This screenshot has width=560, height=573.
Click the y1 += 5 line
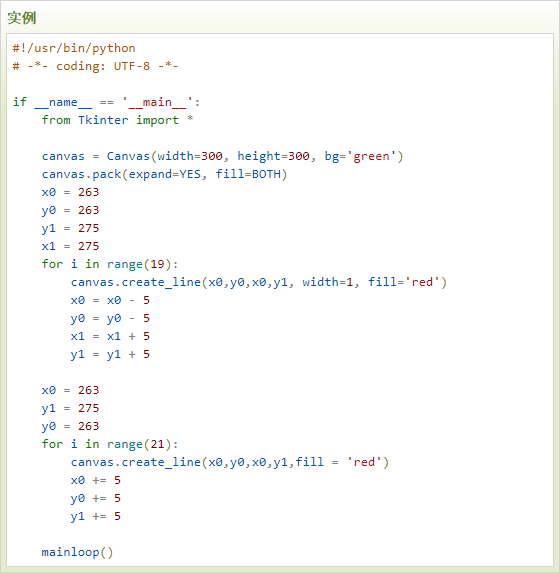pos(96,516)
